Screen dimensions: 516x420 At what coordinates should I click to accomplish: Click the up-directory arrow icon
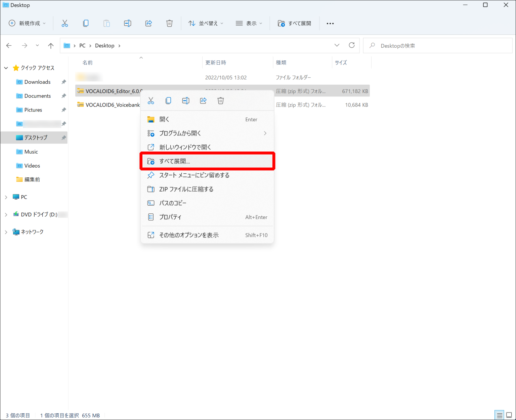point(51,46)
